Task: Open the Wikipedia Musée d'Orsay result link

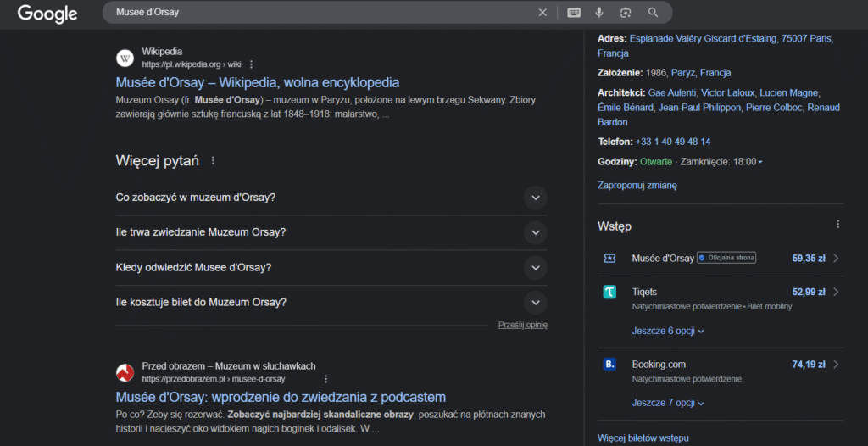Action: tap(258, 82)
